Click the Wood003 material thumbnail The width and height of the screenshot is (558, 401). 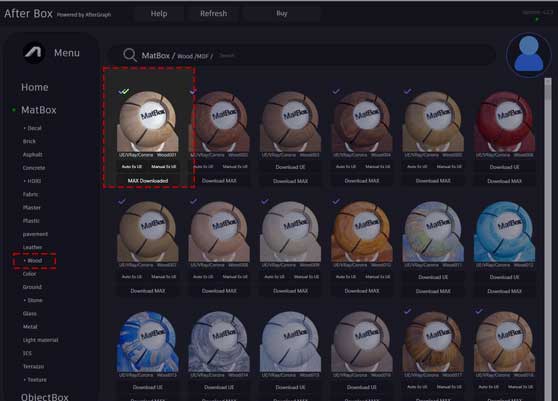pos(290,121)
